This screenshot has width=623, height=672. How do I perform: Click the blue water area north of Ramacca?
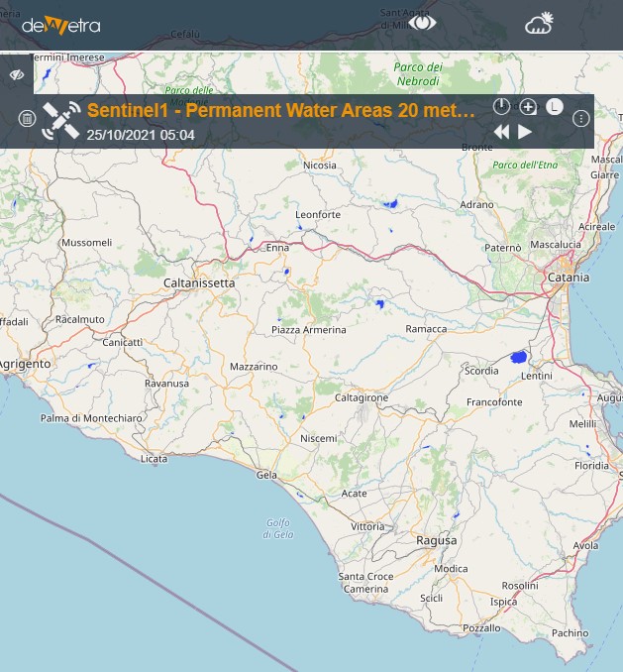click(379, 304)
